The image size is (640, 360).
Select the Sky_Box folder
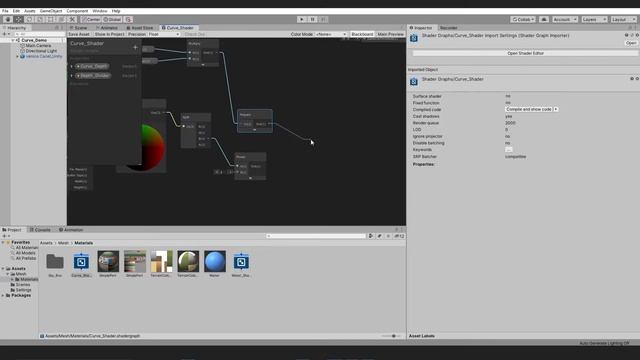pyautogui.click(x=55, y=262)
